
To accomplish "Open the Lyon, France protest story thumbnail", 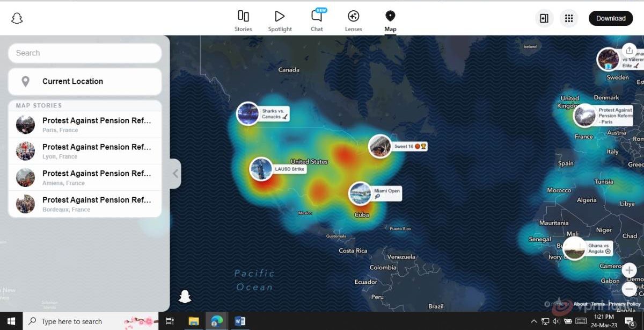I will coord(25,151).
